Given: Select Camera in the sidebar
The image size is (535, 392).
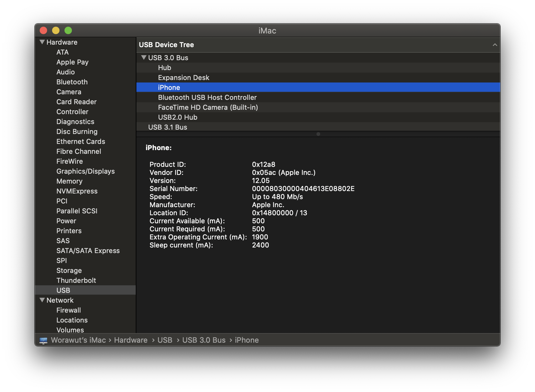Looking at the screenshot, I should point(69,92).
